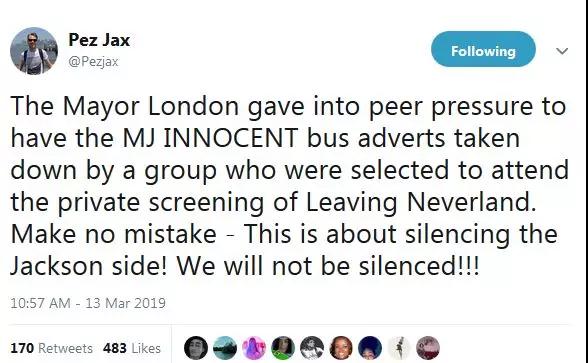588x363 pixels.
Task: Expand the tweet options chevron
Action: [561, 51]
